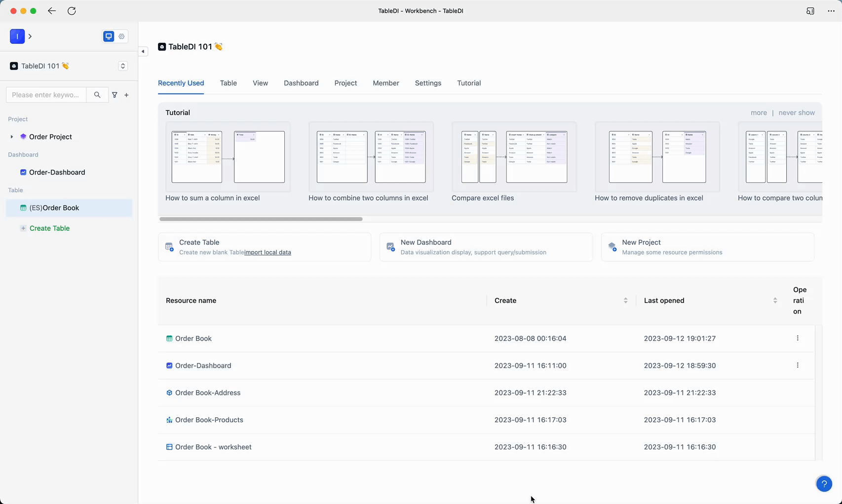Click the plus icon next to filter
The image size is (842, 504).
126,95
